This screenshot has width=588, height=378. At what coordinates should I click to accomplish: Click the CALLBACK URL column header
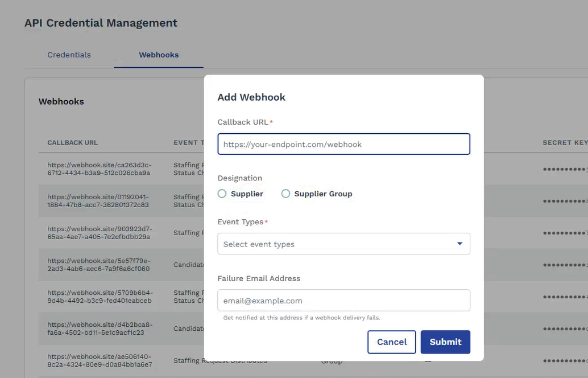72,143
